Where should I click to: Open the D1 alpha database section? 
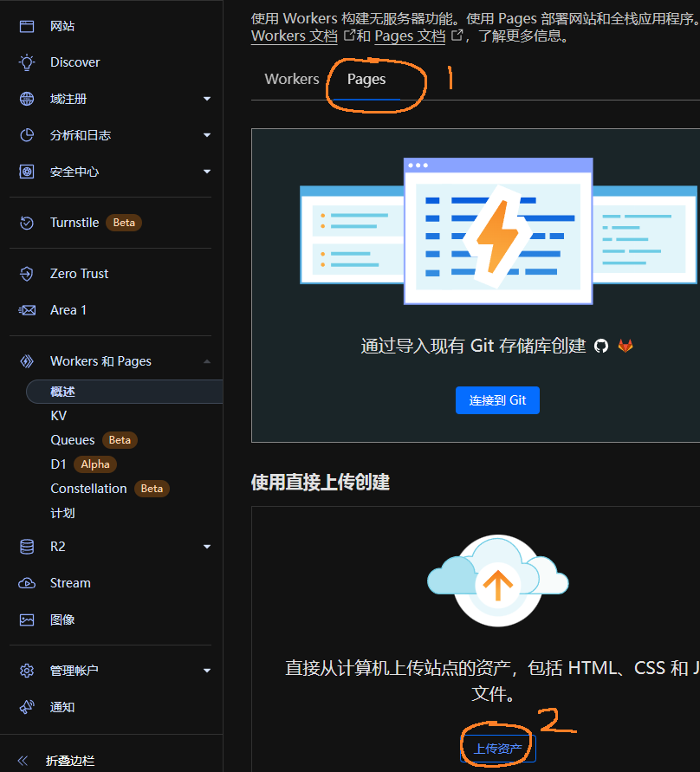pyautogui.click(x=58, y=464)
